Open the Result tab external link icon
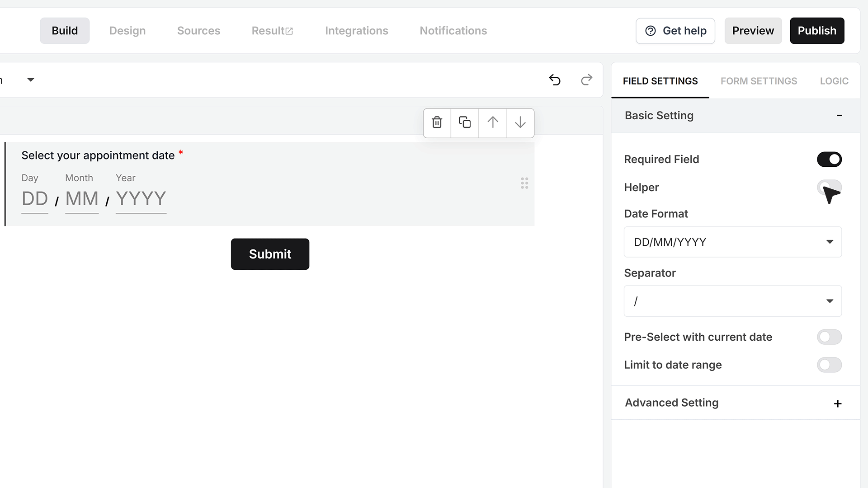 [x=289, y=31]
